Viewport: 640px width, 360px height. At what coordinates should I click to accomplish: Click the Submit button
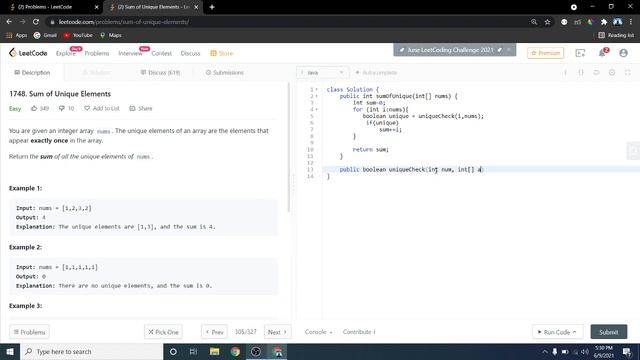tap(609, 332)
